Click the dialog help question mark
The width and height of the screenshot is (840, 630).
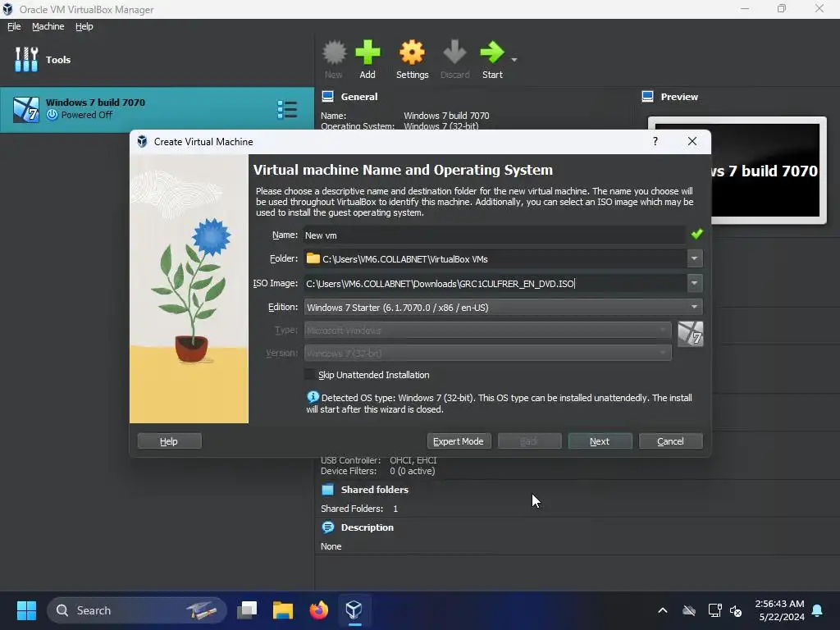coord(655,141)
